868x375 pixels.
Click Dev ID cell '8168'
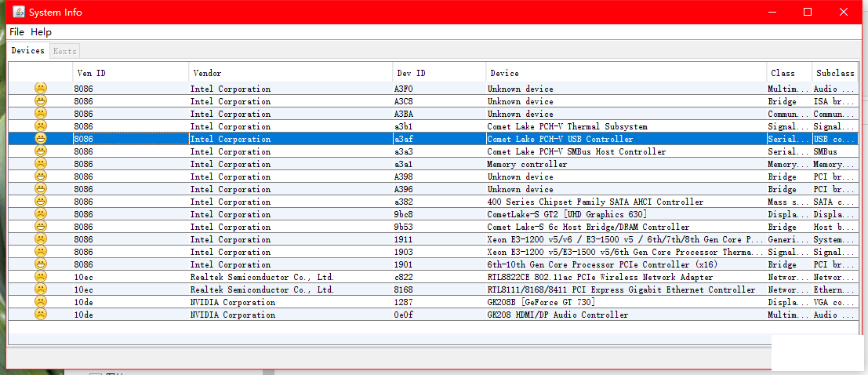440,289
